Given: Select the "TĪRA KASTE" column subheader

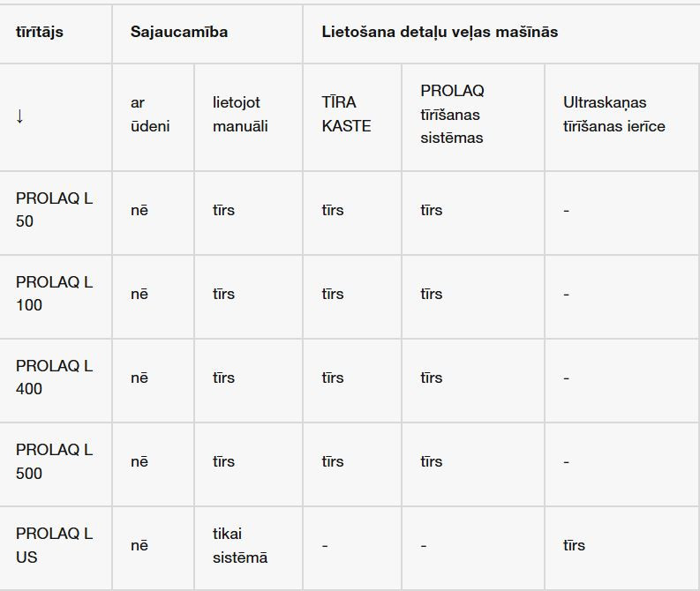Looking at the screenshot, I should coord(346,115).
